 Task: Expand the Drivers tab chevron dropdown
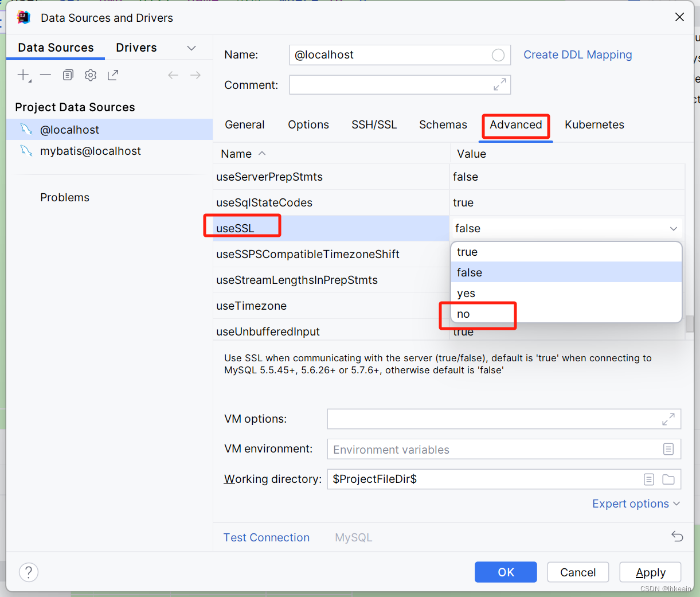[191, 48]
